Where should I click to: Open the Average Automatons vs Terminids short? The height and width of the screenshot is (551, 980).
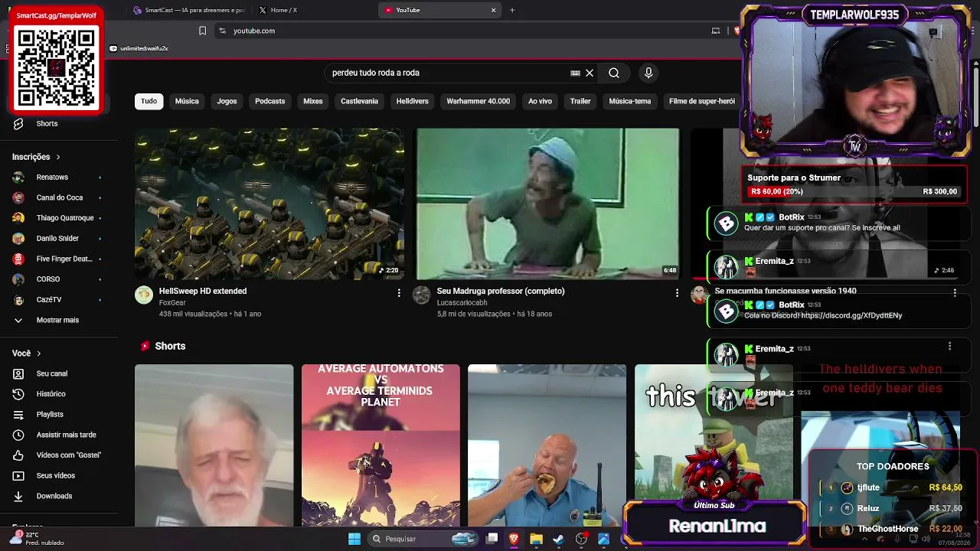pyautogui.click(x=381, y=445)
